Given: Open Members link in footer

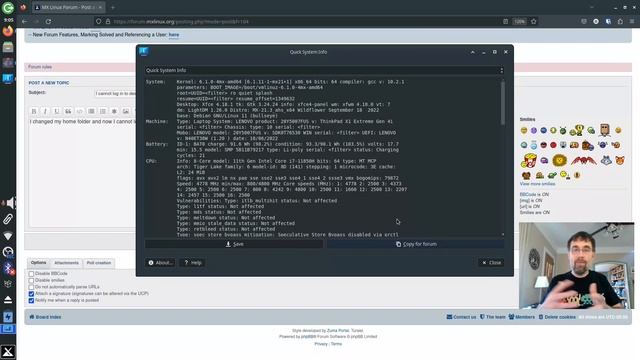Looking at the screenshot, I should pyautogui.click(x=522, y=317).
